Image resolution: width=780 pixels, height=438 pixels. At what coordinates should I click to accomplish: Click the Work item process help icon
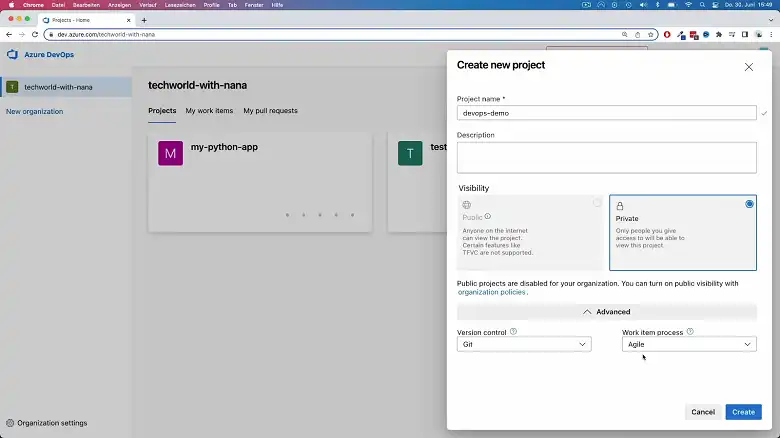(x=690, y=331)
